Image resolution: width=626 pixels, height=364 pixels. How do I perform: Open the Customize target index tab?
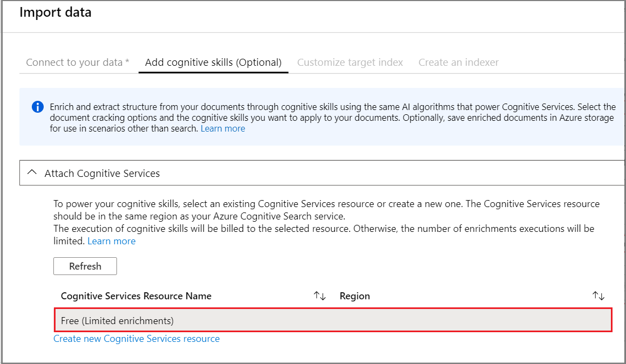(x=350, y=63)
